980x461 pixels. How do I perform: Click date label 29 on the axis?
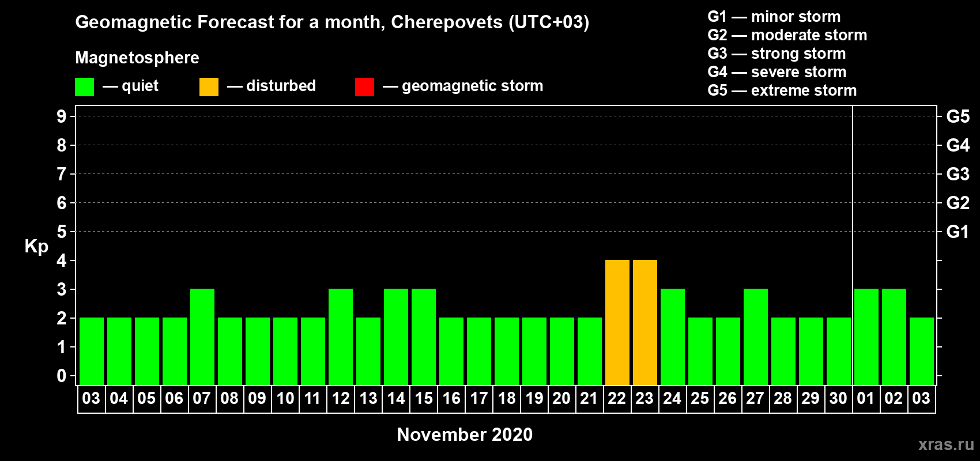click(x=811, y=399)
